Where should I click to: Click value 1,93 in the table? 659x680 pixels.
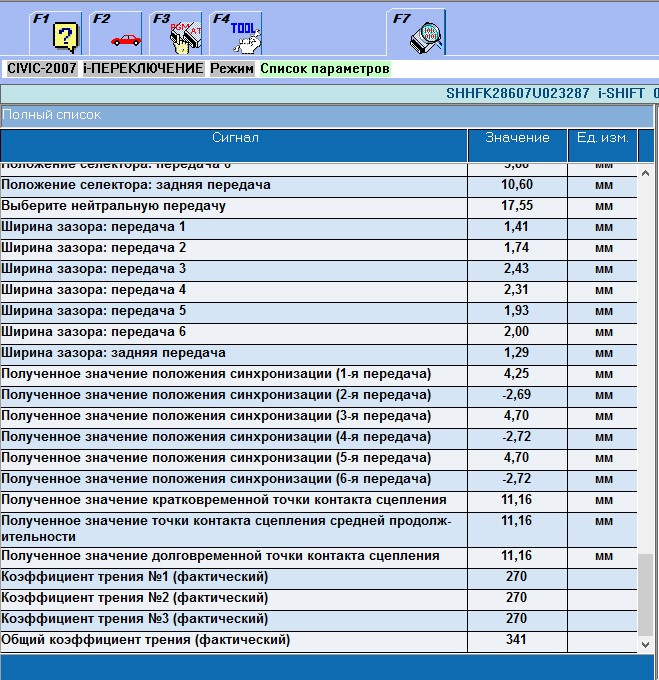click(516, 311)
